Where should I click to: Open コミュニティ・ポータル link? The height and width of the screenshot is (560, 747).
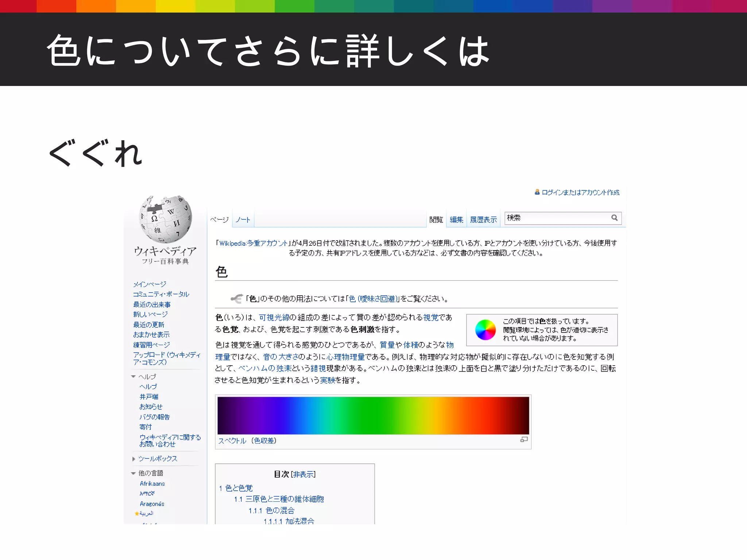[161, 294]
